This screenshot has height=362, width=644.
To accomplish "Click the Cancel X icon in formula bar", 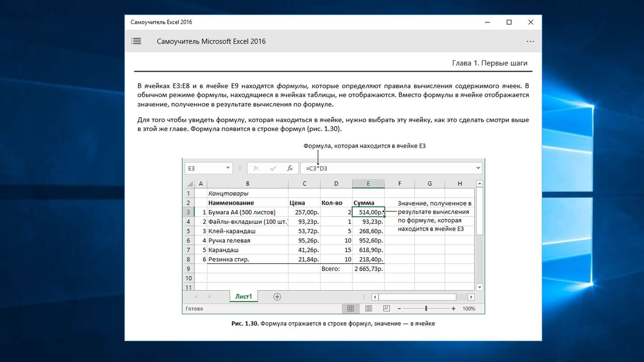I will (256, 168).
